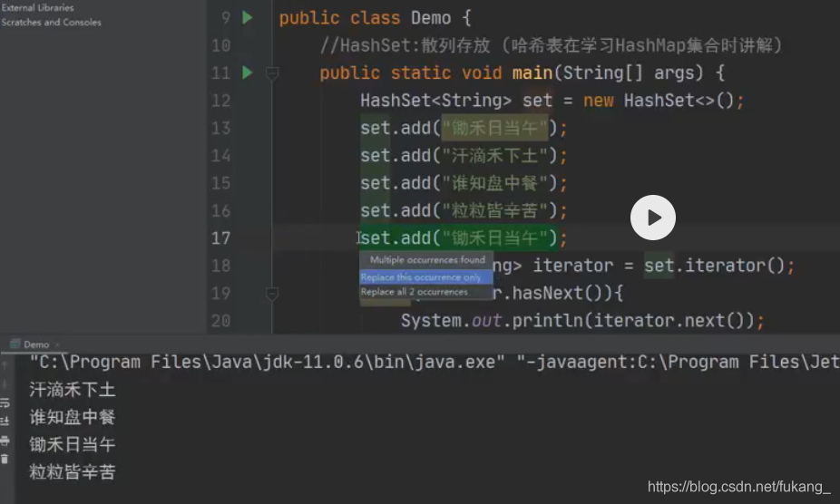Click line number 9 in the gutter
The image size is (840, 504).
click(226, 17)
